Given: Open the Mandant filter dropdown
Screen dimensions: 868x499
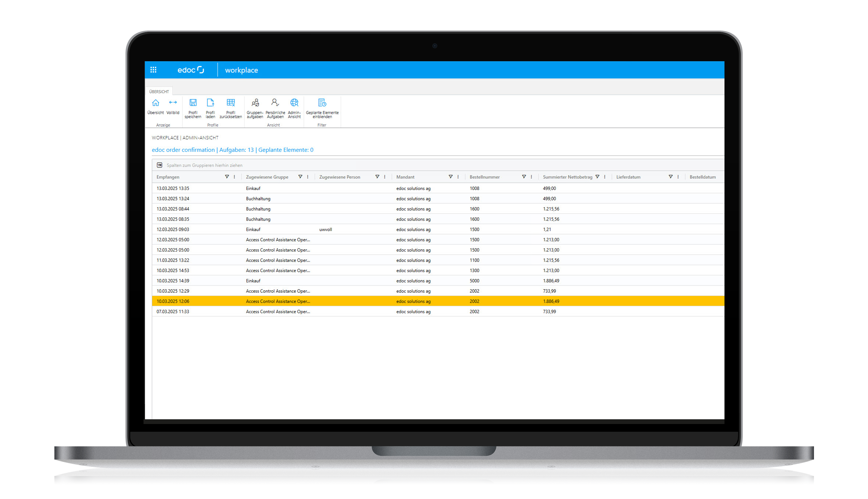Looking at the screenshot, I should click(451, 177).
